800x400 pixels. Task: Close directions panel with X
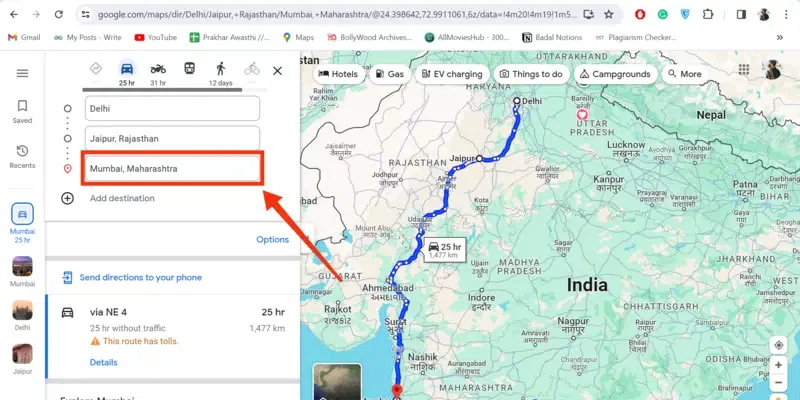point(278,71)
